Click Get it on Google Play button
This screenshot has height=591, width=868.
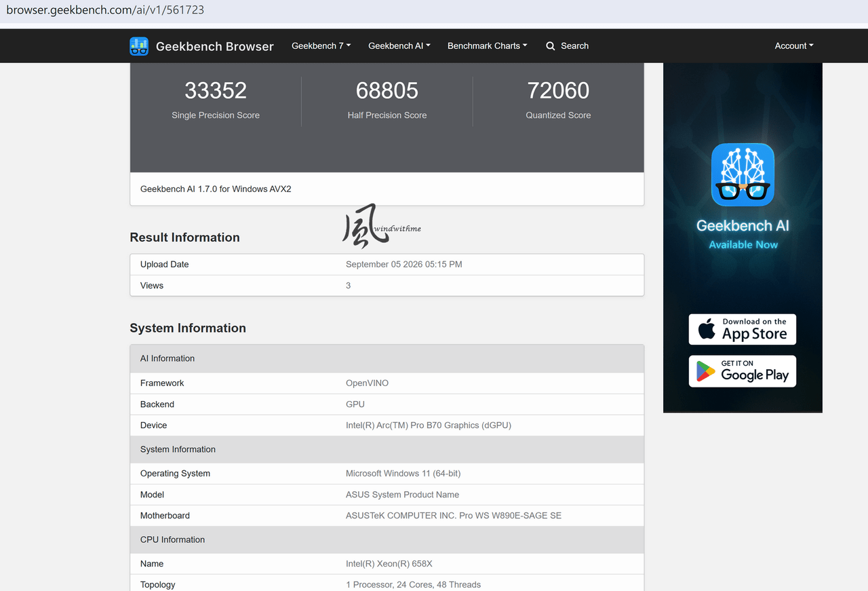tap(743, 371)
